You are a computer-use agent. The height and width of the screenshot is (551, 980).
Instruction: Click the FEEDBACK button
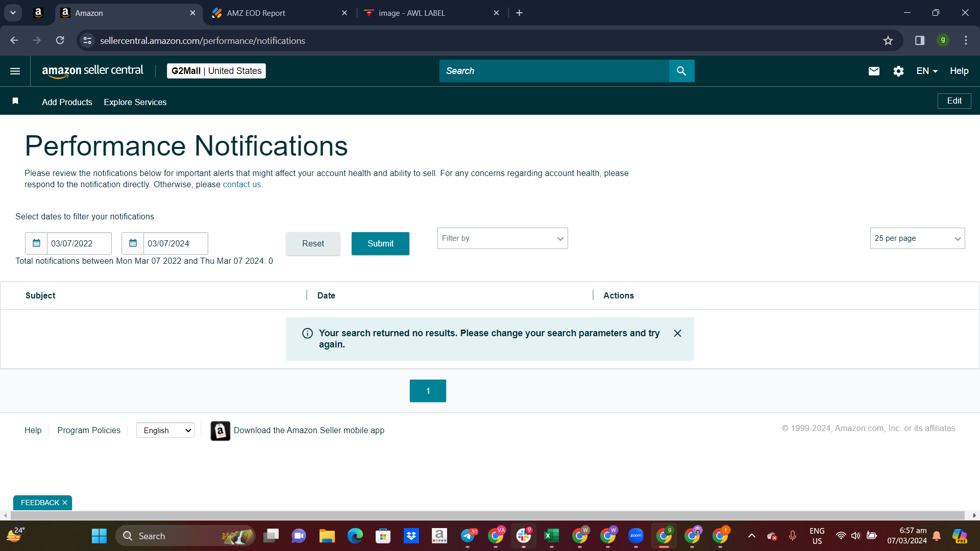(x=40, y=503)
